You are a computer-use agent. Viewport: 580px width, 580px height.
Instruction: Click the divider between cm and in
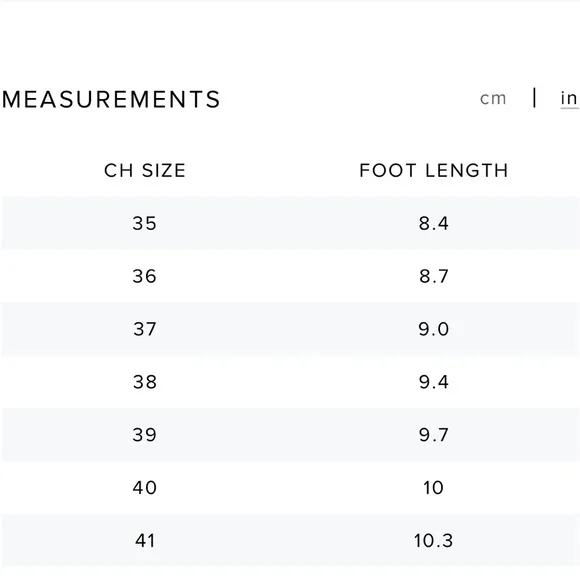(x=534, y=98)
